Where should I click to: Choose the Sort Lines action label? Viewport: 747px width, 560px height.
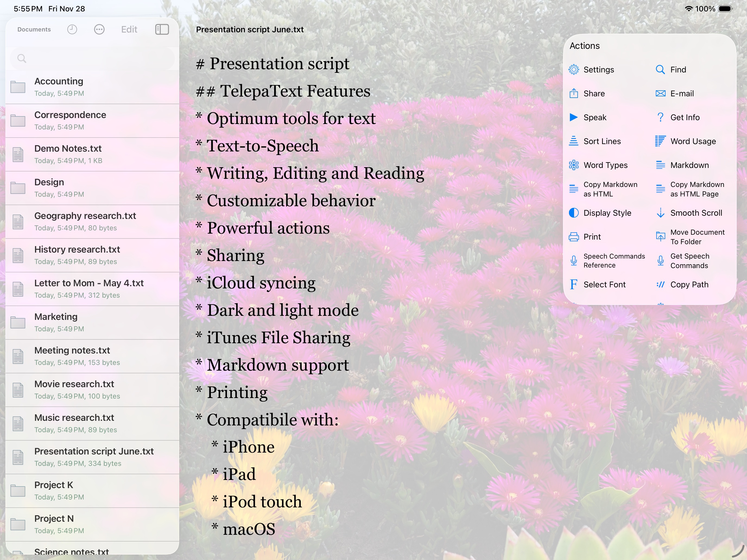tap(602, 141)
